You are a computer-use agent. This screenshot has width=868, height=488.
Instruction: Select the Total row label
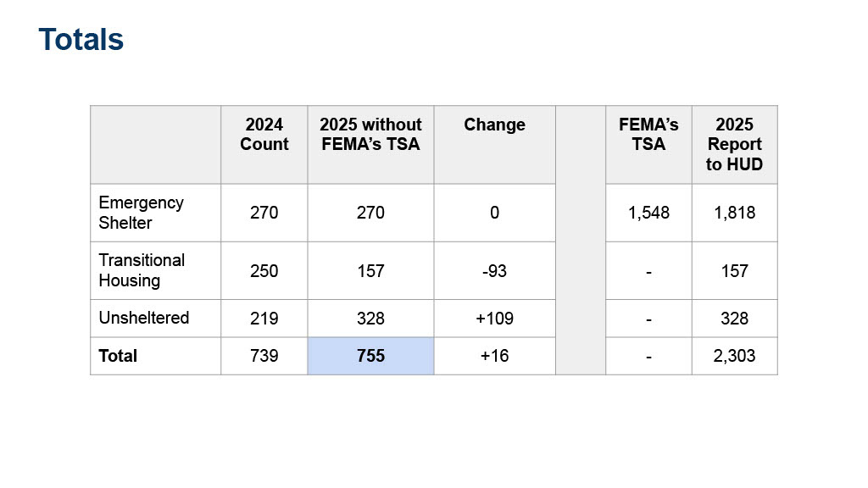coord(118,356)
